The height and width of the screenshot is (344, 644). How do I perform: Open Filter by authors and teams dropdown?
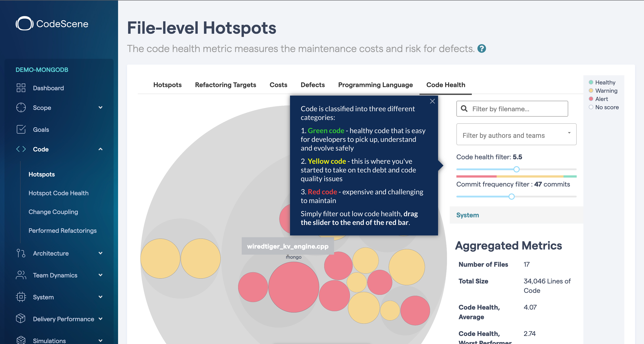[516, 134]
